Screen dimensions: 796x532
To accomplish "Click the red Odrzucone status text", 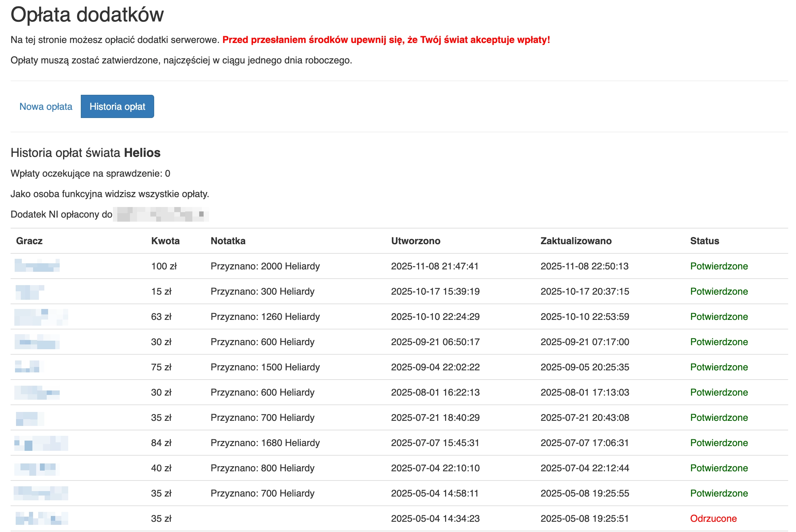I will pos(713,519).
